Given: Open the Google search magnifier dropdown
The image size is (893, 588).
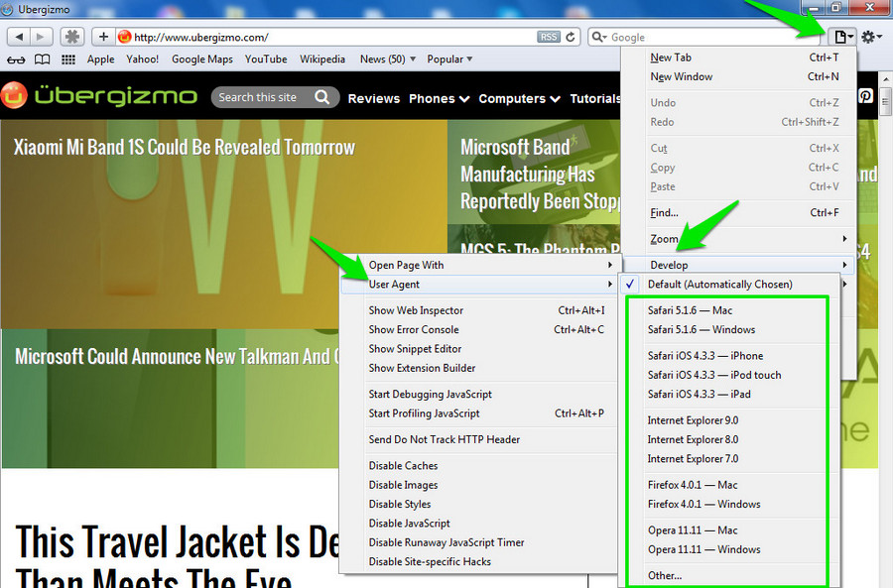Looking at the screenshot, I should tap(599, 37).
